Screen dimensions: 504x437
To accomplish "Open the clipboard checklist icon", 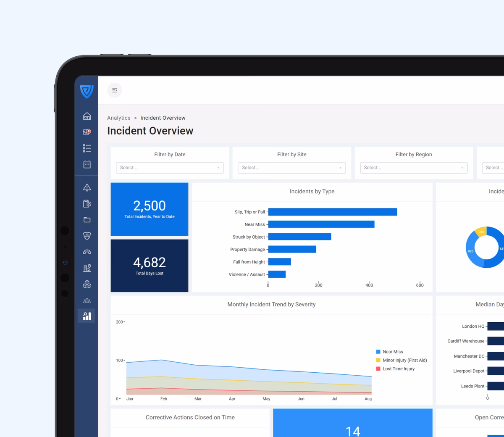I will tap(87, 204).
